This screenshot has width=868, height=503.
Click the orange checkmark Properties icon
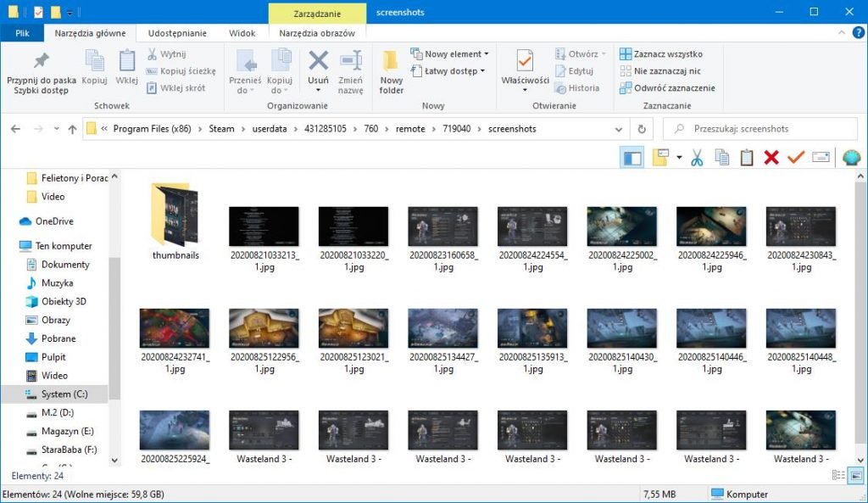click(795, 158)
